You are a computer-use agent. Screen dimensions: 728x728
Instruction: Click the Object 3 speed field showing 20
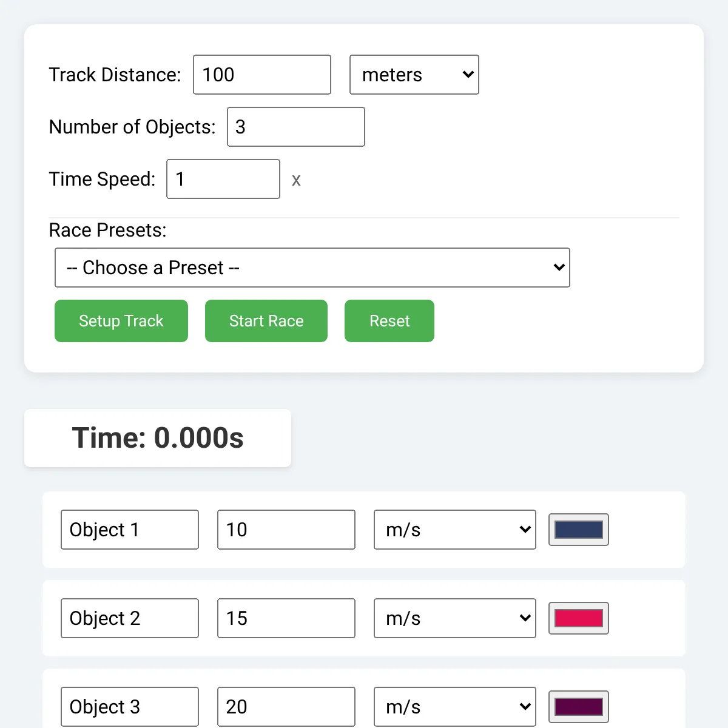pos(286,707)
